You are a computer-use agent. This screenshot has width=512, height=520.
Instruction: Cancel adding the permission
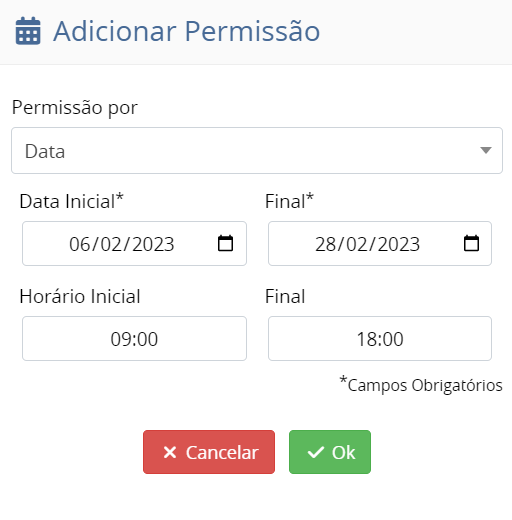pyautogui.click(x=209, y=452)
